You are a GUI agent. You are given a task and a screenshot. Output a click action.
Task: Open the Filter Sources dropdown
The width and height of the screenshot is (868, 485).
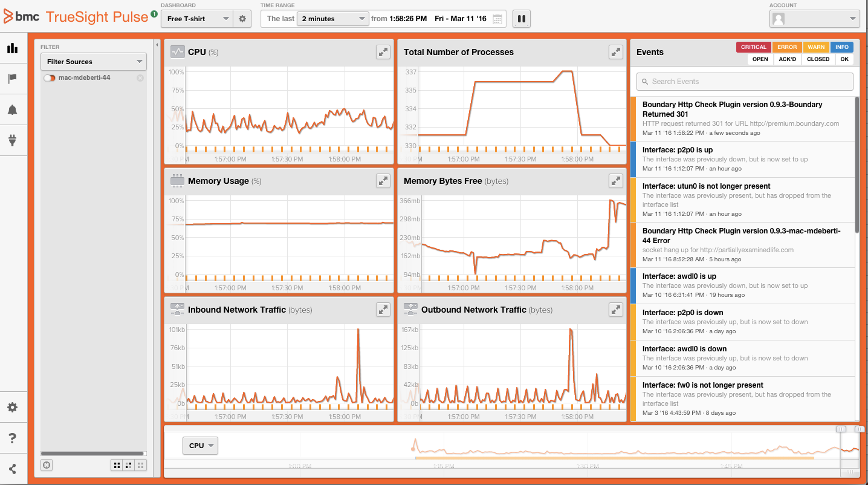click(94, 62)
